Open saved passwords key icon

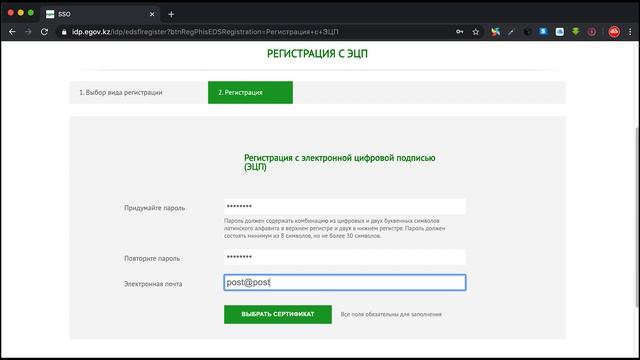pyautogui.click(x=460, y=31)
